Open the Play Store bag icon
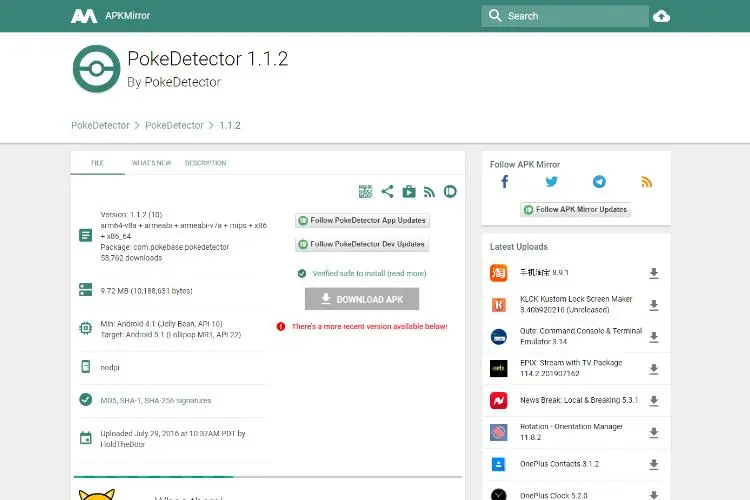Screen dimensions: 750x500 (x=409, y=191)
